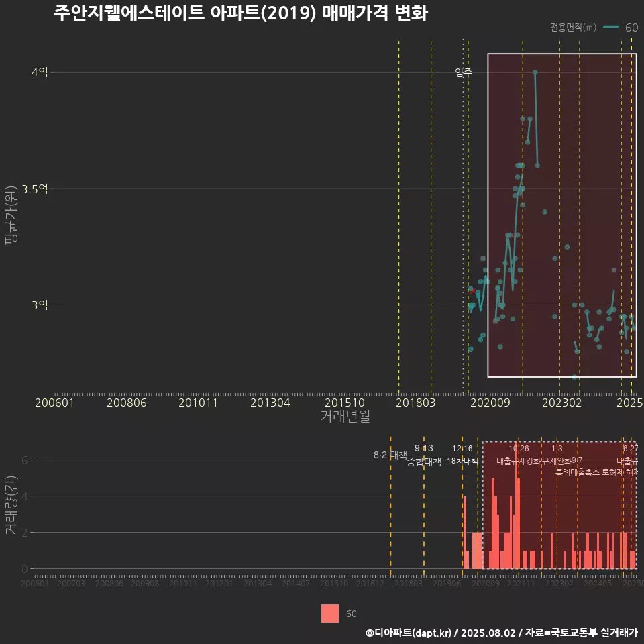Click the 201612 tick on volume chart
Viewport: 644px width, 644px height.
[x=370, y=583]
